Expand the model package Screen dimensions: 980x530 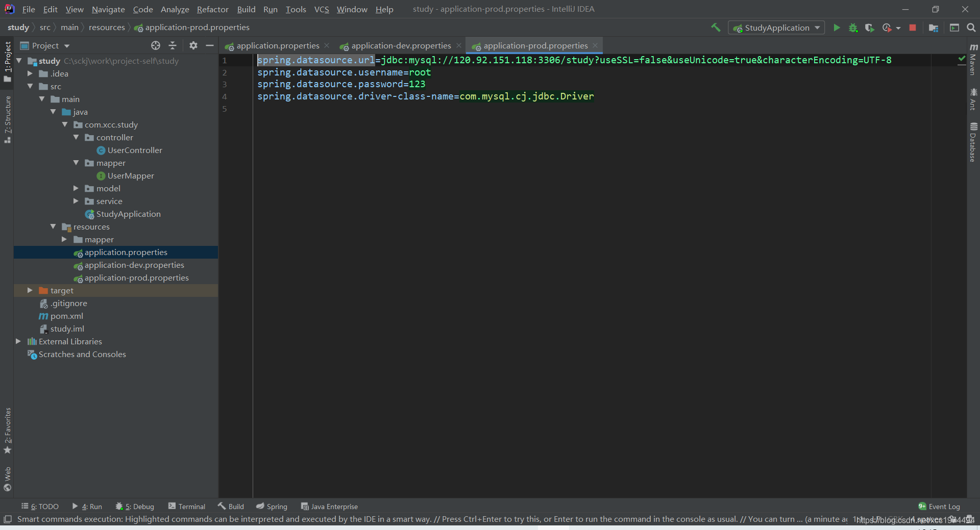click(x=76, y=188)
